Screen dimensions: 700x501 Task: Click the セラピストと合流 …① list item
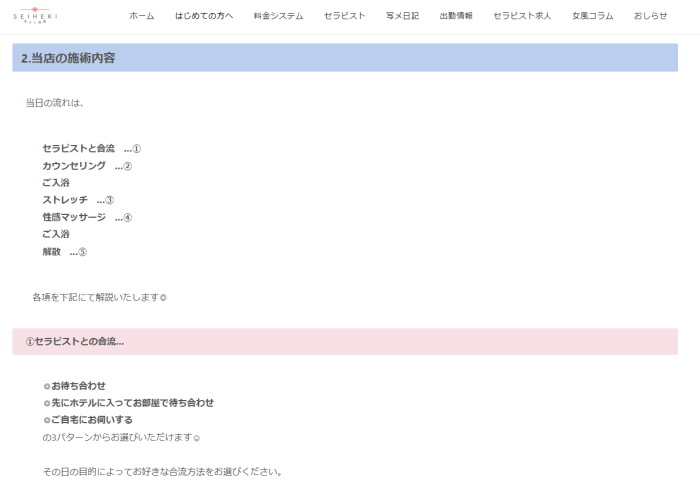tap(91, 148)
